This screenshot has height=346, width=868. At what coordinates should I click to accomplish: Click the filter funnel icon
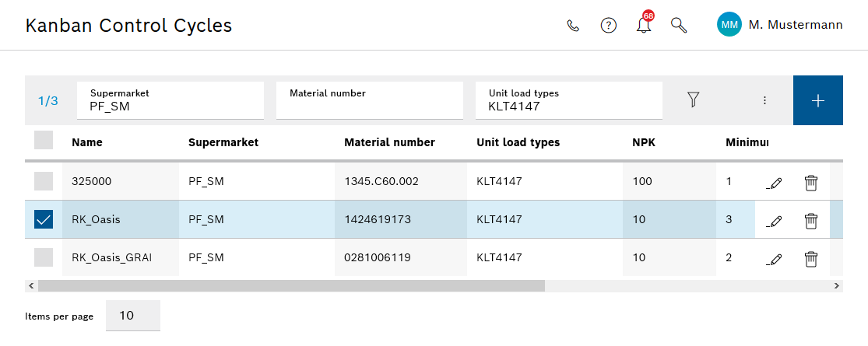693,100
